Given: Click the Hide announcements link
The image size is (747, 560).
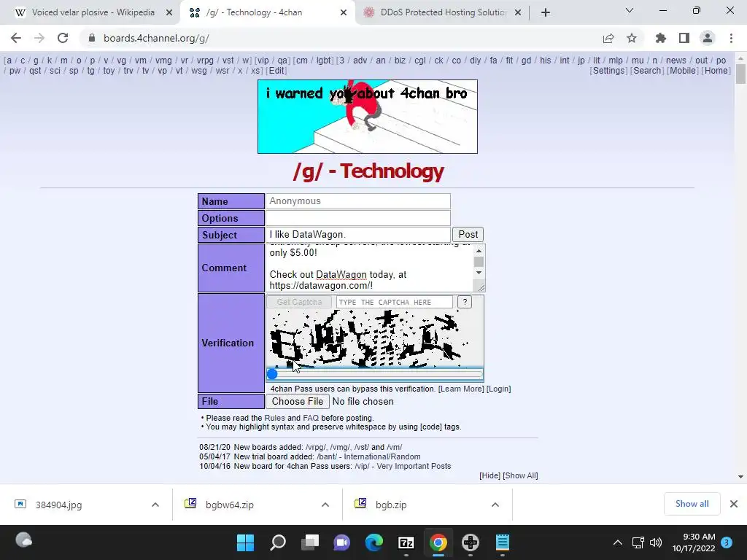Looking at the screenshot, I should 489,475.
